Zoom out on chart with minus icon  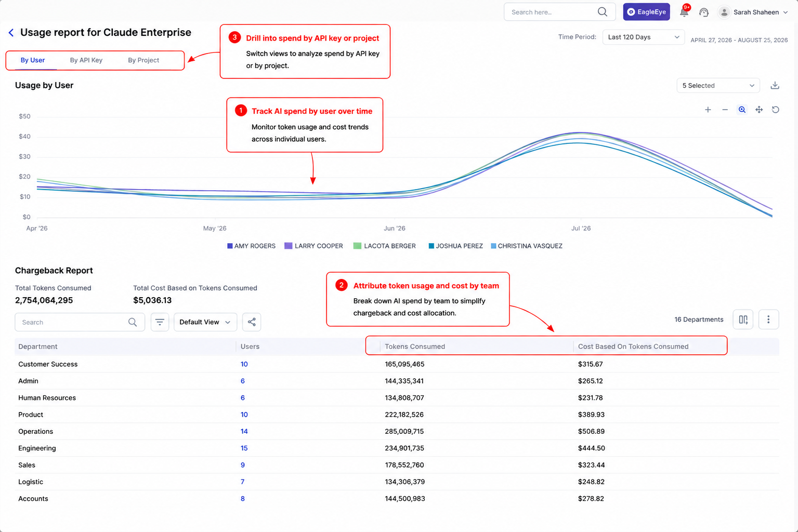pos(725,110)
